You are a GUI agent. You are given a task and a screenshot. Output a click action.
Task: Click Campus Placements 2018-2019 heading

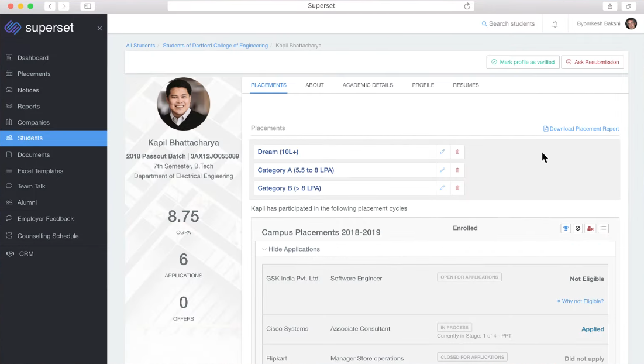point(321,232)
